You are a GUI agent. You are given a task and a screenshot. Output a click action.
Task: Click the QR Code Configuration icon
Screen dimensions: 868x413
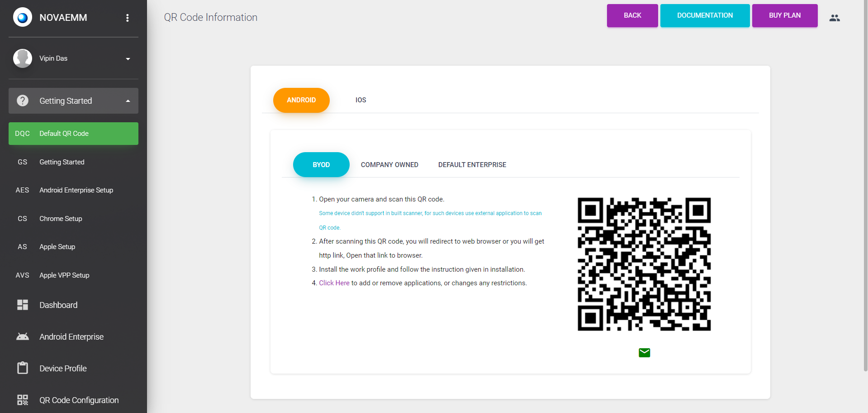click(23, 399)
